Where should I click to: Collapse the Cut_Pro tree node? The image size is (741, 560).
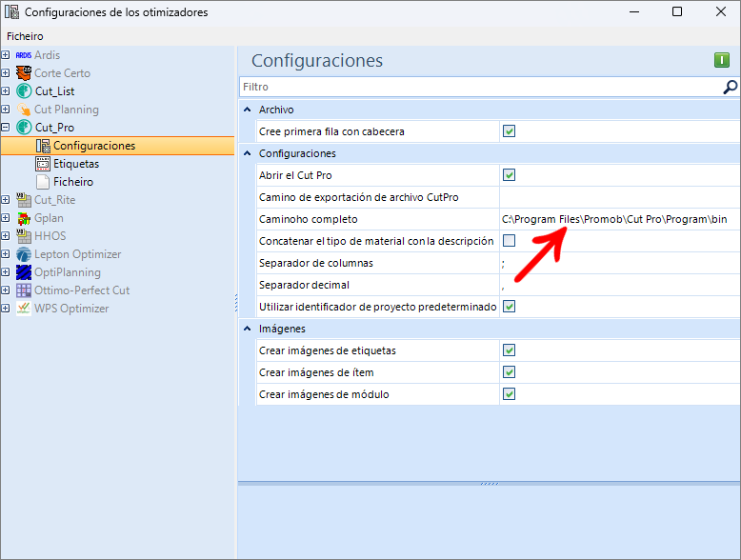(x=5, y=127)
